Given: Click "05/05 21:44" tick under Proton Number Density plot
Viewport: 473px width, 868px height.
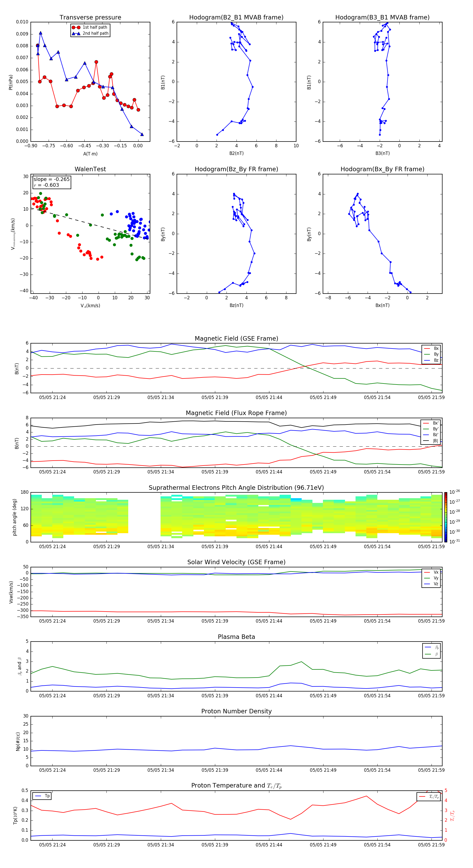Looking at the screenshot, I should pyautogui.click(x=269, y=770).
